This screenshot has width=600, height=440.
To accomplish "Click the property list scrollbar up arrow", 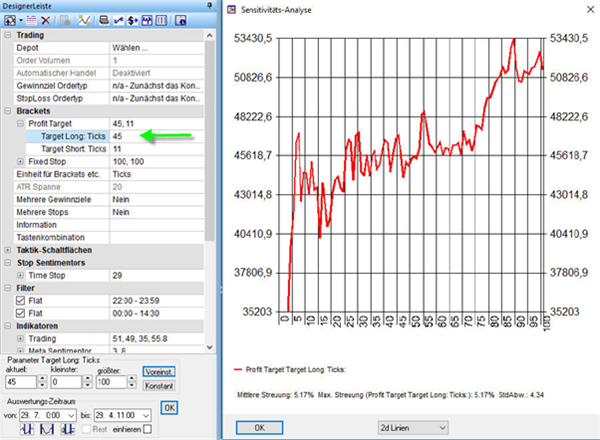I will click(209, 36).
